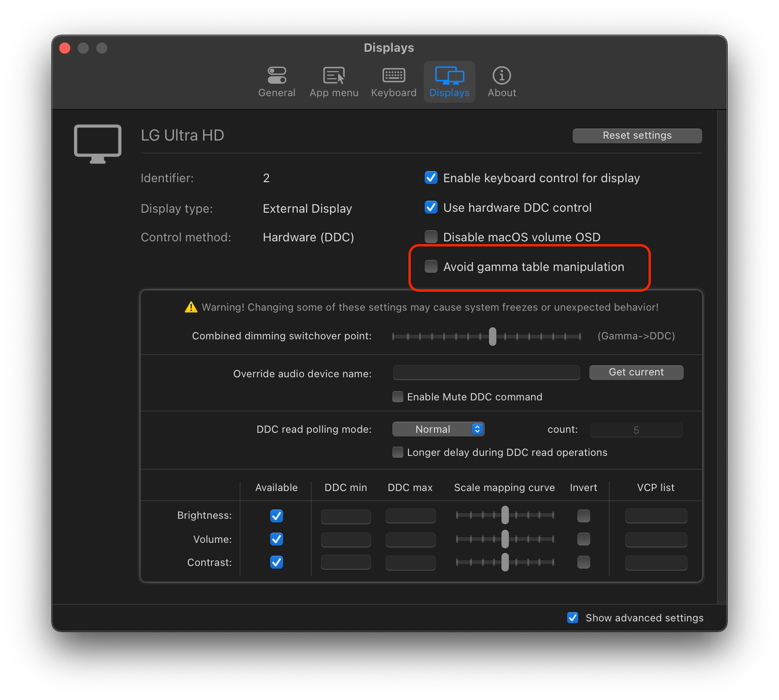Adjust the combined dimming switchover point slider

tap(492, 337)
